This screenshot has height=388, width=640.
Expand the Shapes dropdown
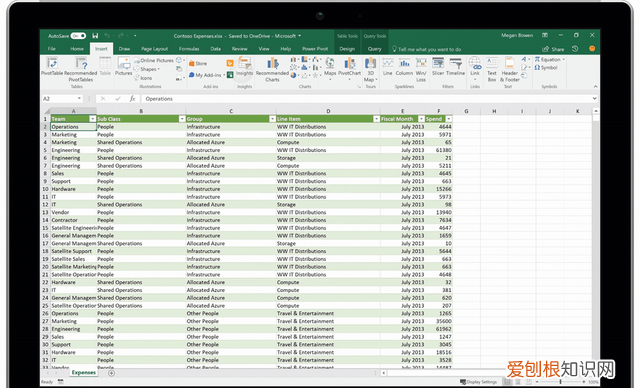coord(158,69)
